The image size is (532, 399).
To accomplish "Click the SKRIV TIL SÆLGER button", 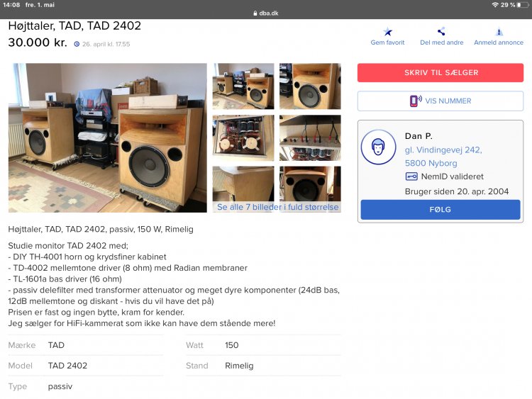I will pyautogui.click(x=440, y=72).
